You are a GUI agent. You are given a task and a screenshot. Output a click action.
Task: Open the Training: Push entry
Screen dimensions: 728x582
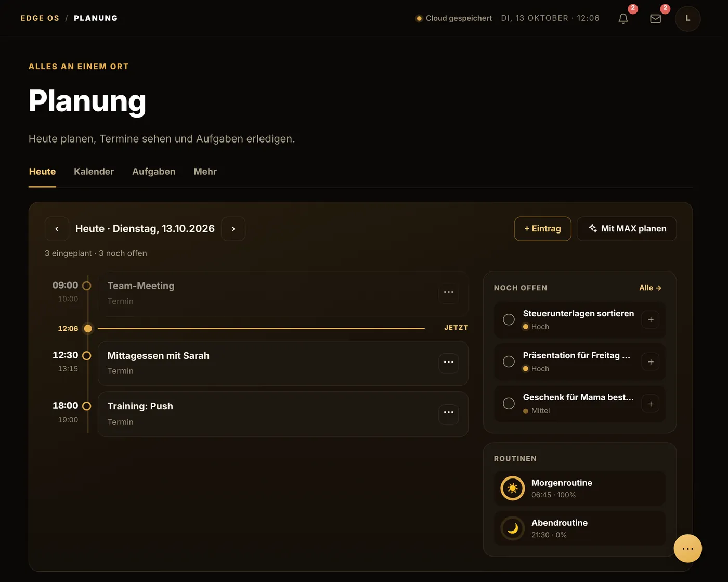[283, 414]
